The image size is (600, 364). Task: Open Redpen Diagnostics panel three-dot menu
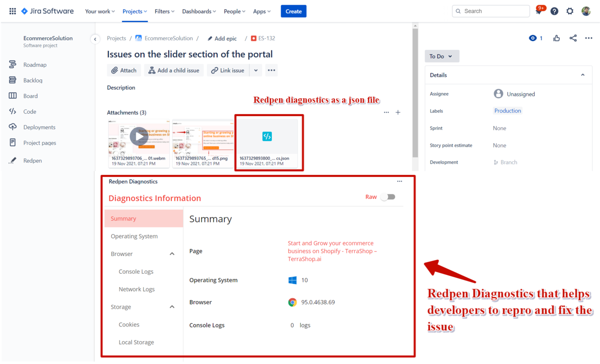(400, 181)
